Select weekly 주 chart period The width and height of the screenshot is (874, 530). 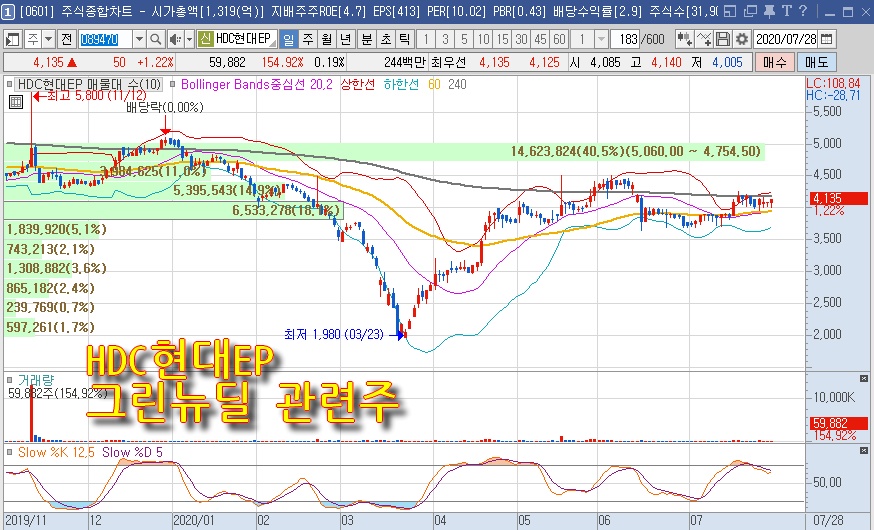point(308,39)
